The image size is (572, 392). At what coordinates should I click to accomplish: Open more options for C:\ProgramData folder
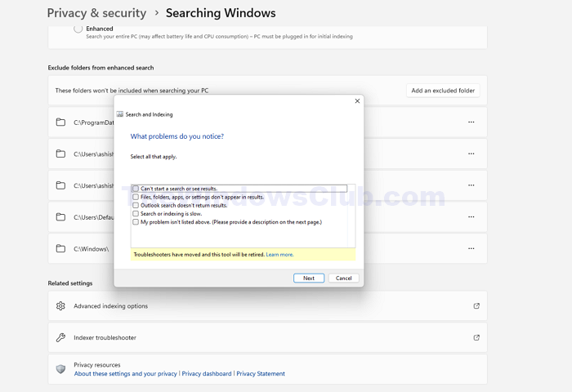pyautogui.click(x=471, y=122)
